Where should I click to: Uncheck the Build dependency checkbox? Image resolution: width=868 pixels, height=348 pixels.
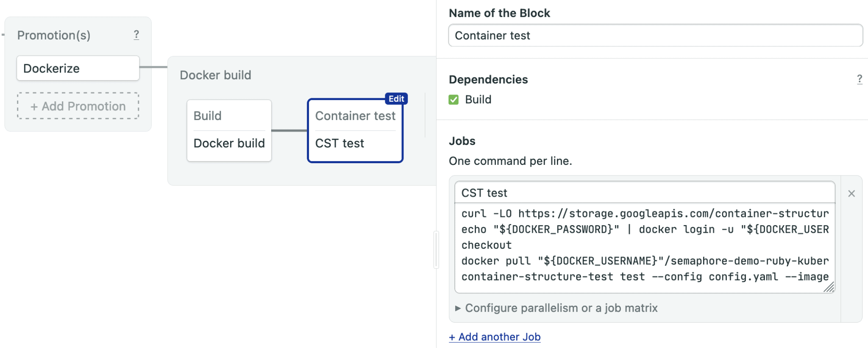(453, 100)
